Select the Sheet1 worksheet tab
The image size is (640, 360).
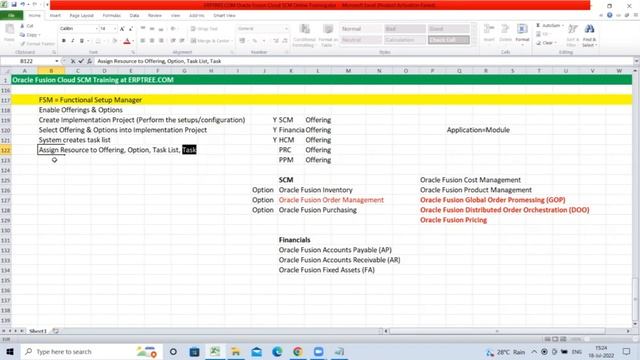point(38,331)
